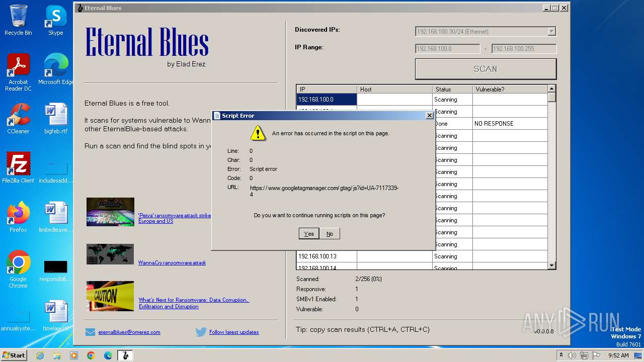
Task: Click No in Script Error dialog
Action: 330,234
